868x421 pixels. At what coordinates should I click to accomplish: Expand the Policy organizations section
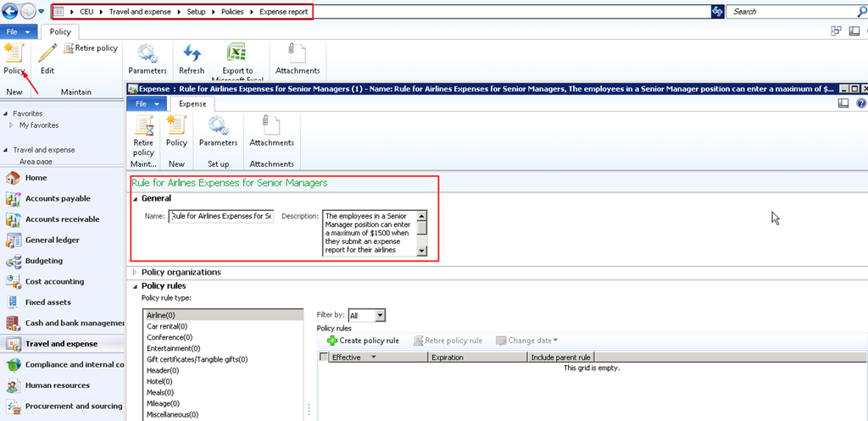(135, 272)
